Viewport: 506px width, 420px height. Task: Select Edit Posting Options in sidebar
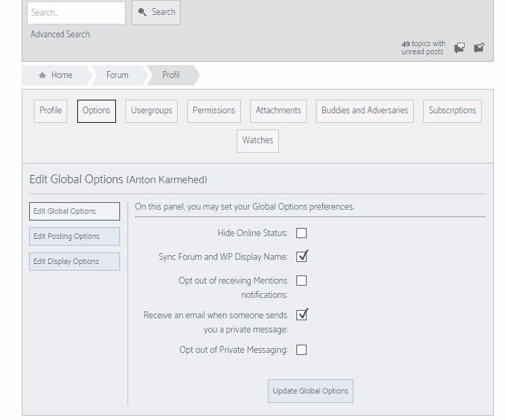pos(75,236)
